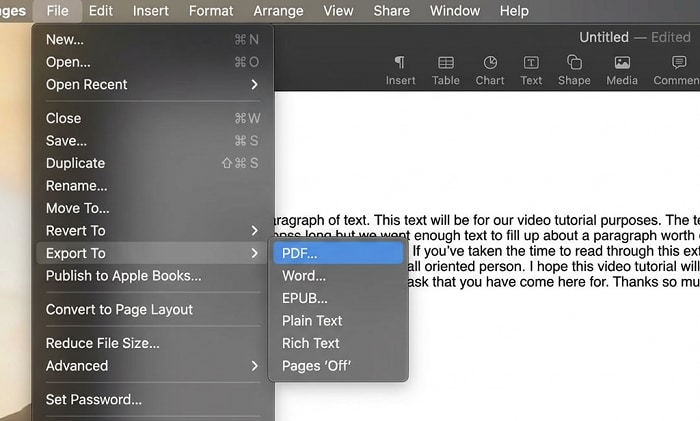The width and height of the screenshot is (700, 421).
Task: Open the View menu
Action: click(338, 11)
